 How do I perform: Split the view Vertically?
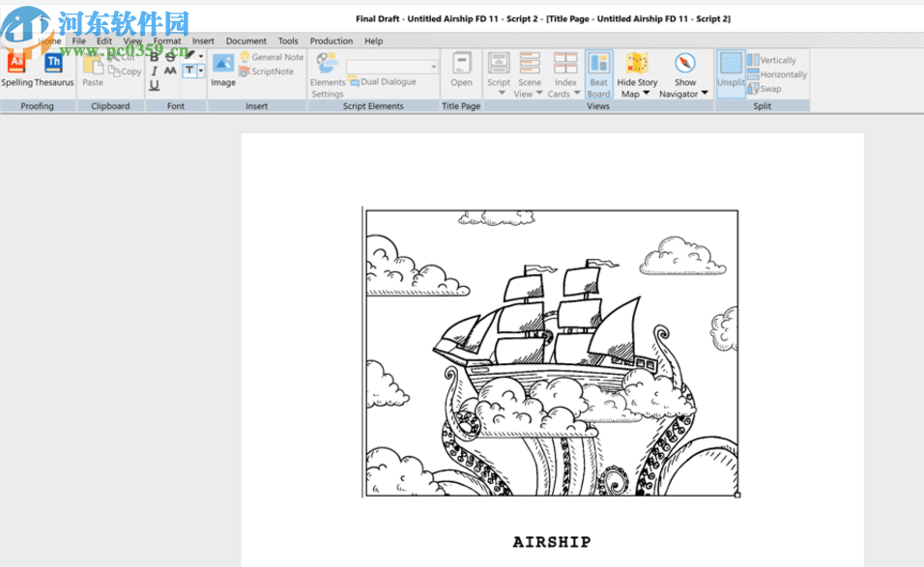click(771, 60)
